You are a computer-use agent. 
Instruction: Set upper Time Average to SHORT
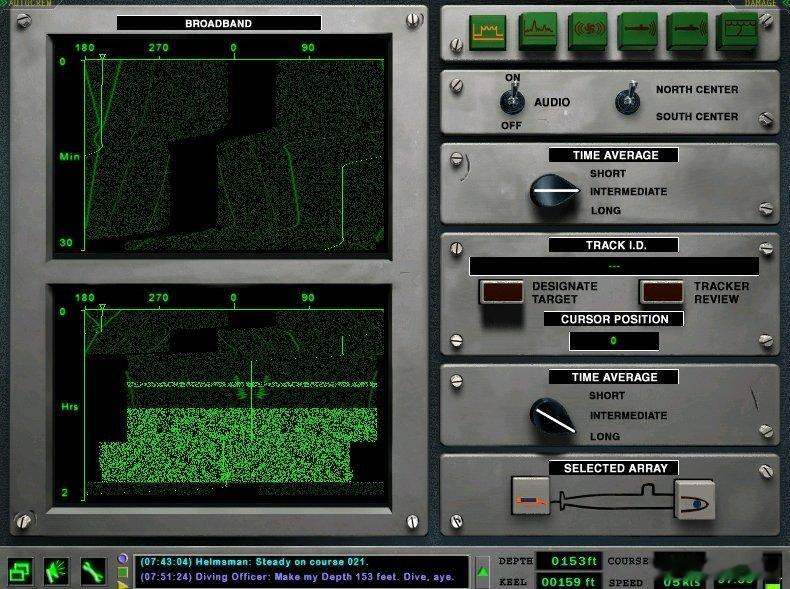[608, 173]
